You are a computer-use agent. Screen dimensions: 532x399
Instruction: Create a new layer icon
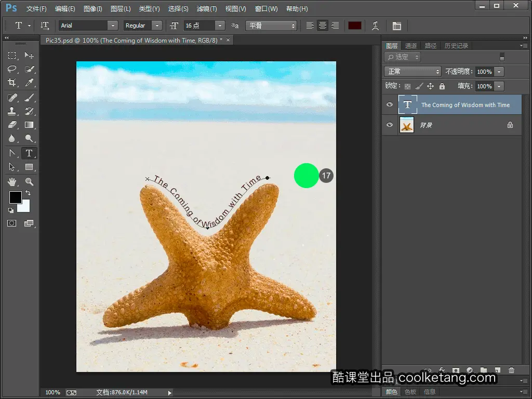click(x=498, y=370)
